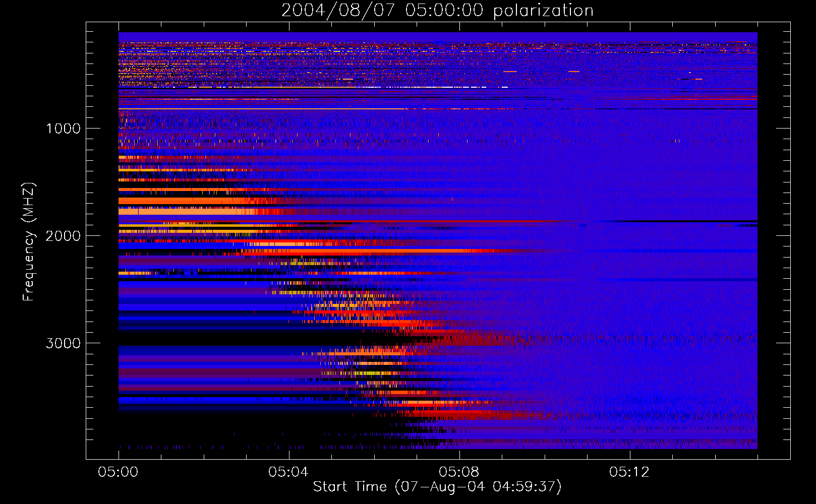This screenshot has height=504, width=816.
Task: Click the 05:12 time tick label
Action: [629, 472]
